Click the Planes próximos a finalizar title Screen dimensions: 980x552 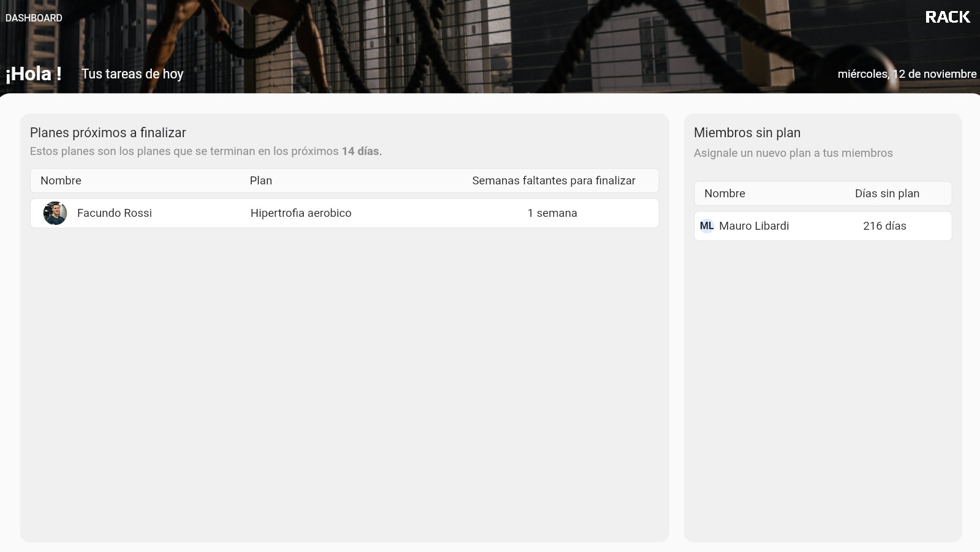108,132
